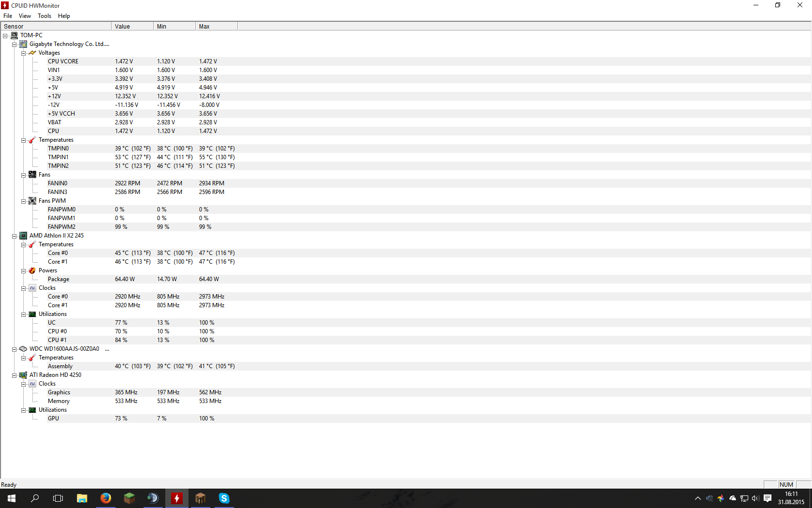Open the Windows Start menu
Image resolution: width=812 pixels, height=508 pixels.
[12, 498]
